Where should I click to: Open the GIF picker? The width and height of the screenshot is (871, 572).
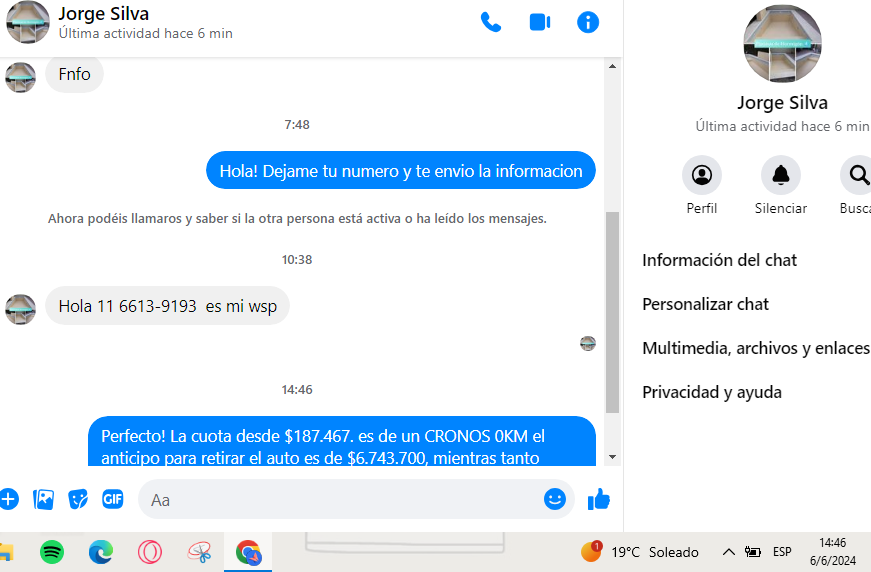112,499
